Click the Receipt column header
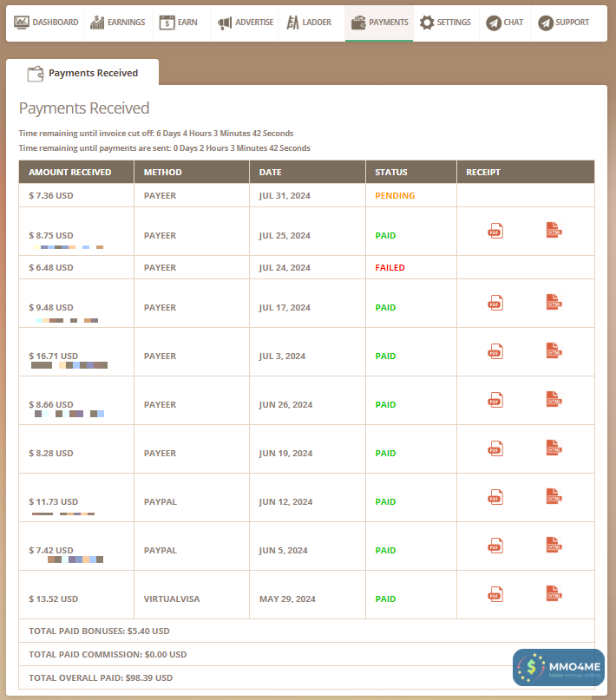The height and width of the screenshot is (700, 616). click(526, 172)
